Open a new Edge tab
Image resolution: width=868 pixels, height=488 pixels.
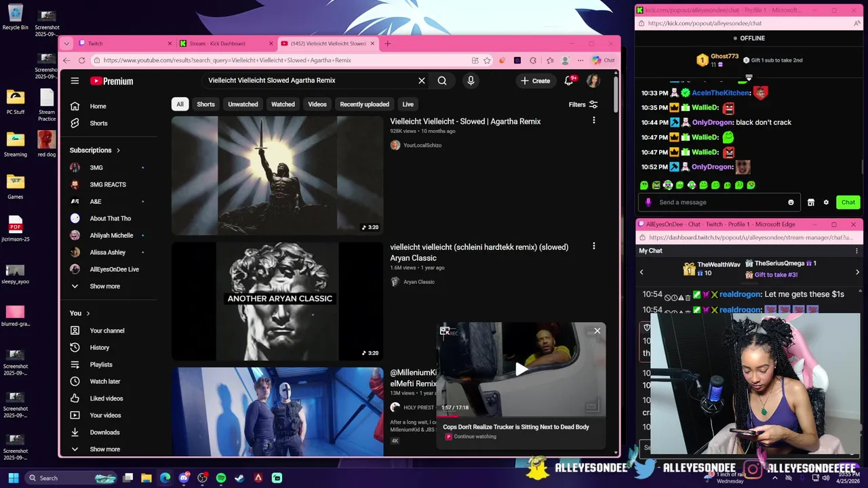[387, 43]
